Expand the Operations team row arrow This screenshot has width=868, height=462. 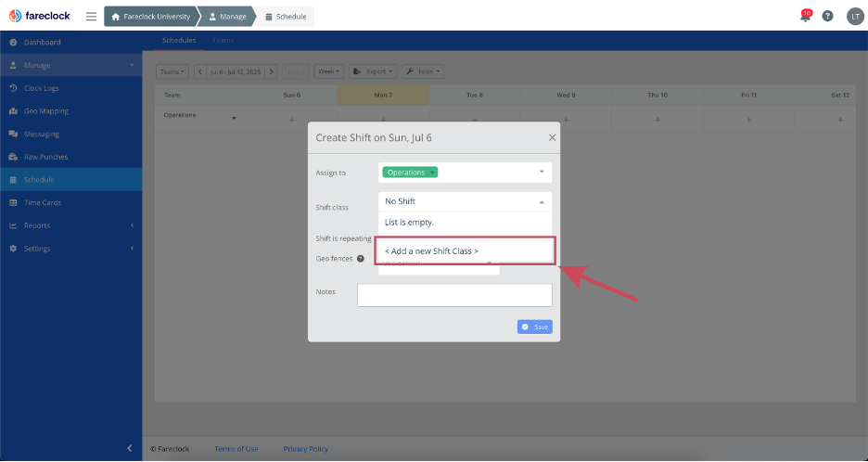[x=234, y=119]
